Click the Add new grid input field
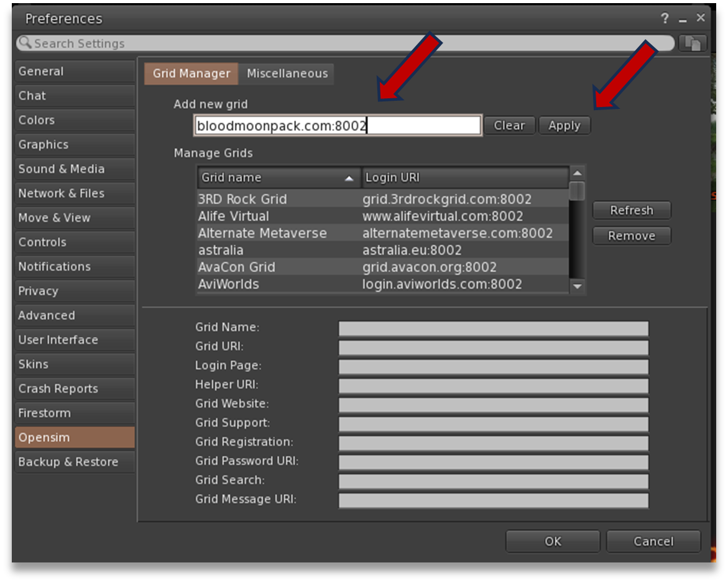Viewport: 728px width, 583px height. [x=338, y=126]
